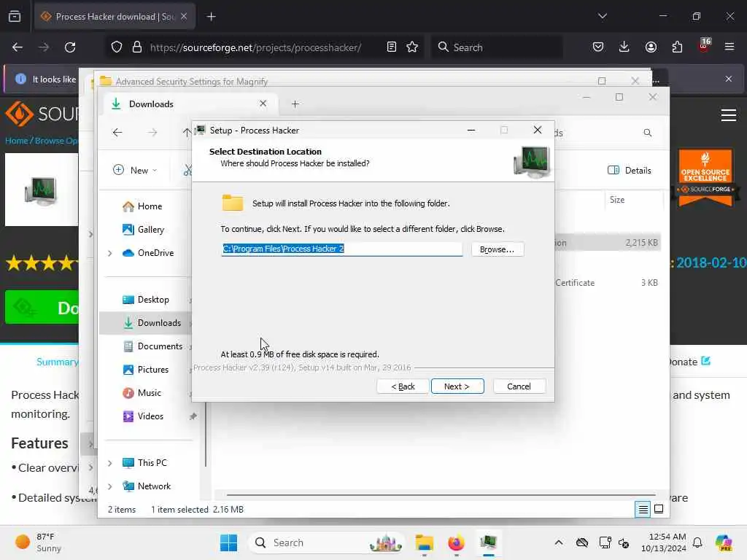This screenshot has width=747, height=560.
Task: Click the Firefox Search box
Action: click(x=497, y=47)
